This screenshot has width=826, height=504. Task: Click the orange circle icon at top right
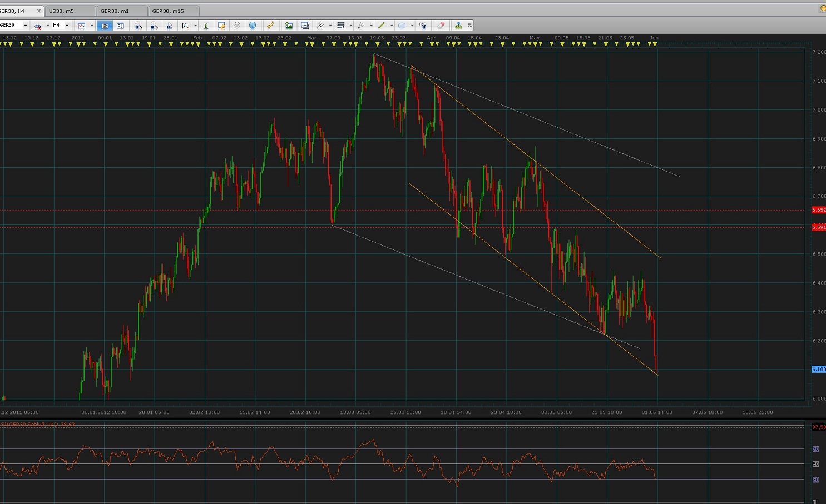pos(823,8)
